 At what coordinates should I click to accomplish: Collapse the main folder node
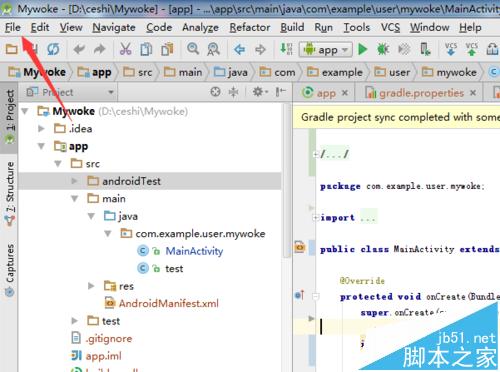[x=75, y=199]
